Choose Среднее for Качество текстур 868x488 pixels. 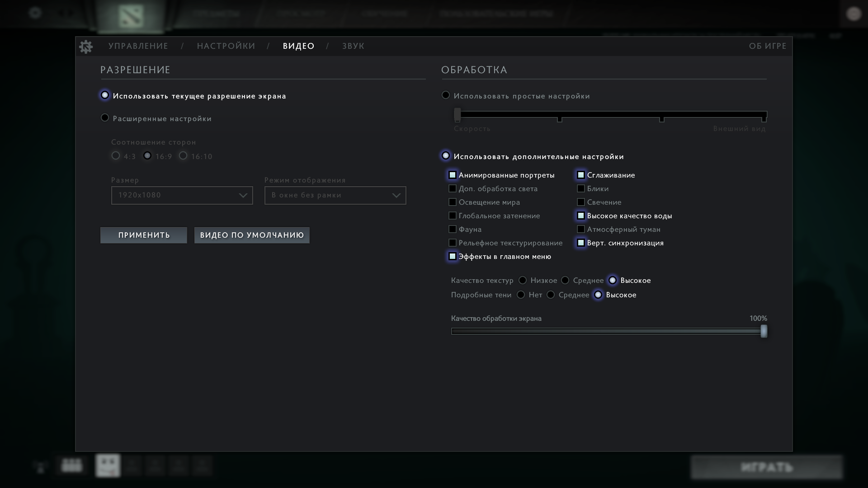point(565,281)
